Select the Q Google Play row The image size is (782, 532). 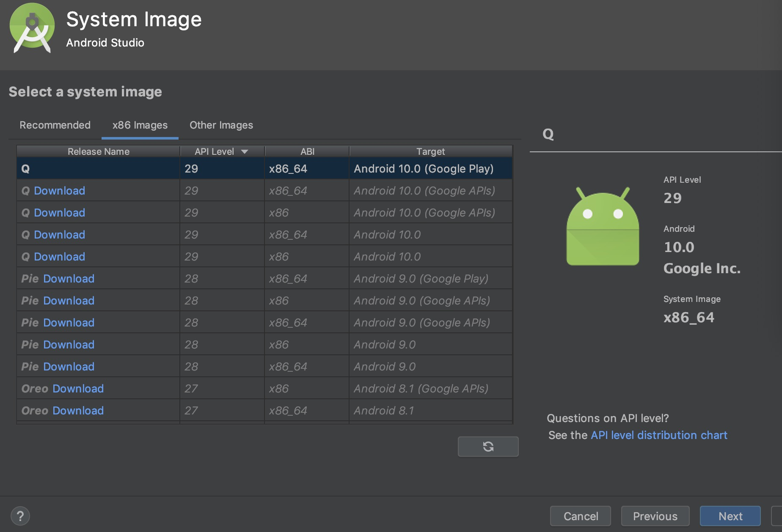tap(264, 169)
